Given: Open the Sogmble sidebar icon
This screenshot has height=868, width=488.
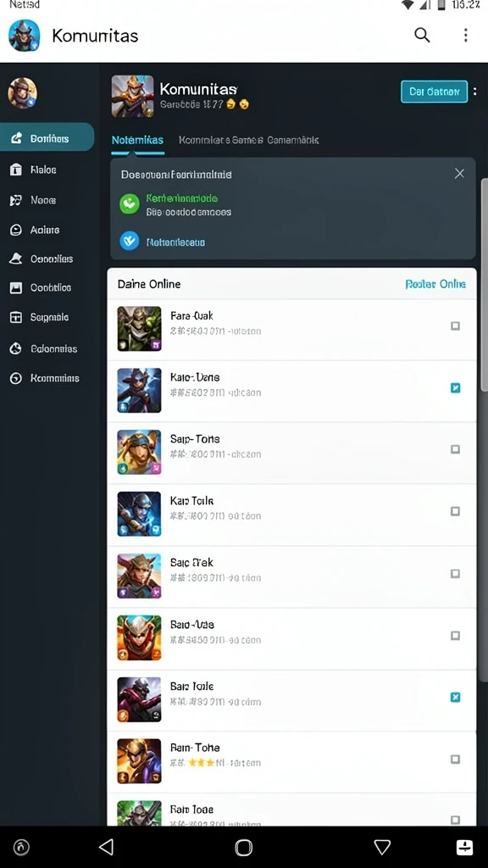Looking at the screenshot, I should [x=16, y=317].
